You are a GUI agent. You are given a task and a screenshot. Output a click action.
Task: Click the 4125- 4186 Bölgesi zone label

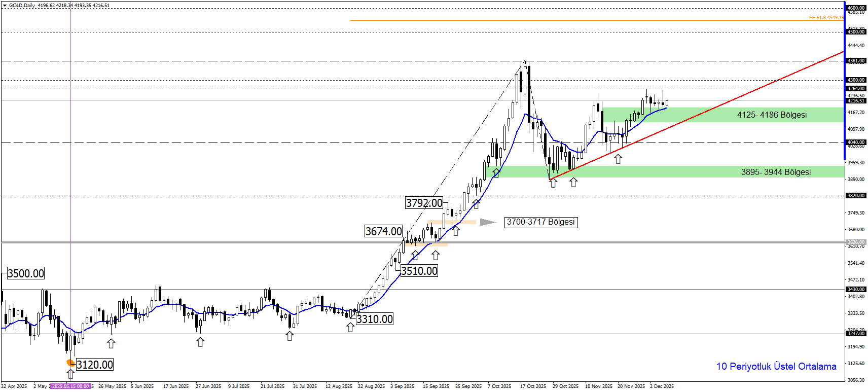coord(772,115)
